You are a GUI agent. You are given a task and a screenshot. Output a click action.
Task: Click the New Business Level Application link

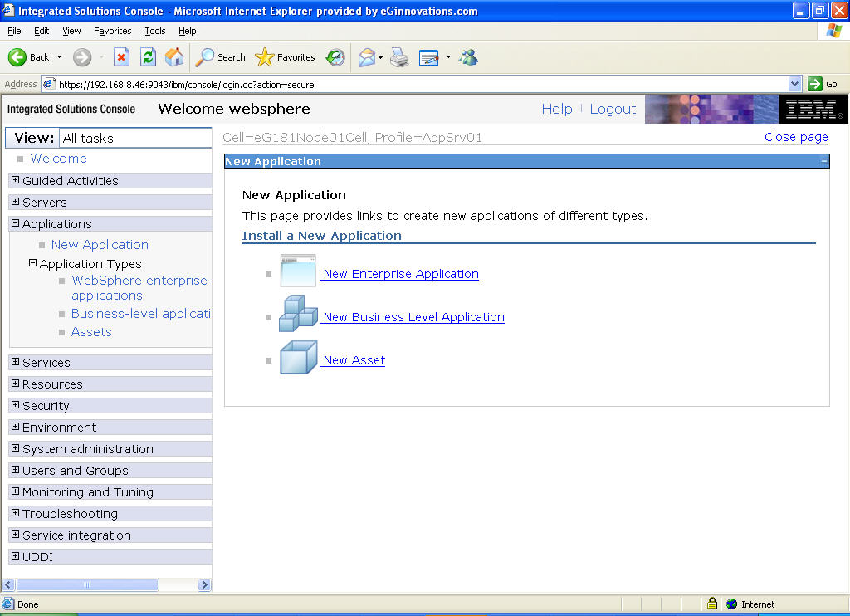tap(413, 317)
